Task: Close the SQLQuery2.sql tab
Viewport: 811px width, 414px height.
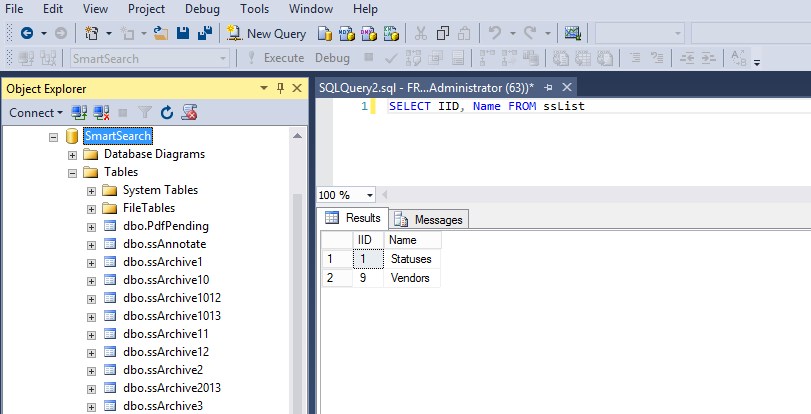Action: point(567,87)
